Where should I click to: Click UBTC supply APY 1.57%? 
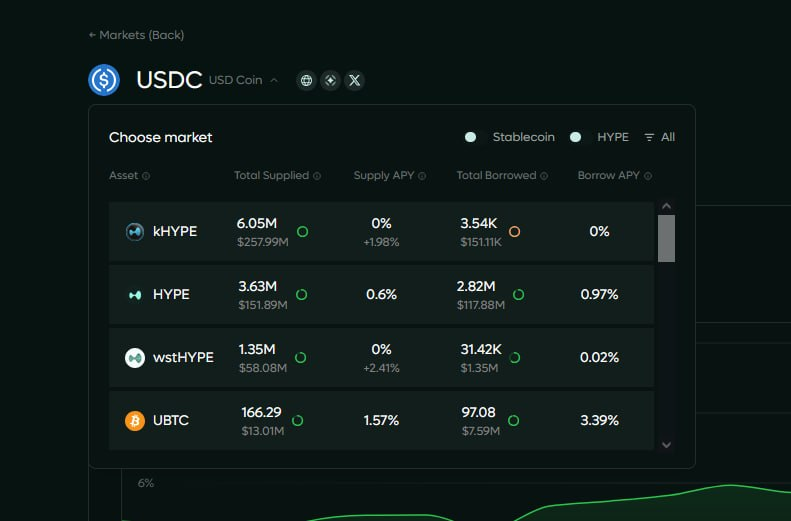pos(381,421)
